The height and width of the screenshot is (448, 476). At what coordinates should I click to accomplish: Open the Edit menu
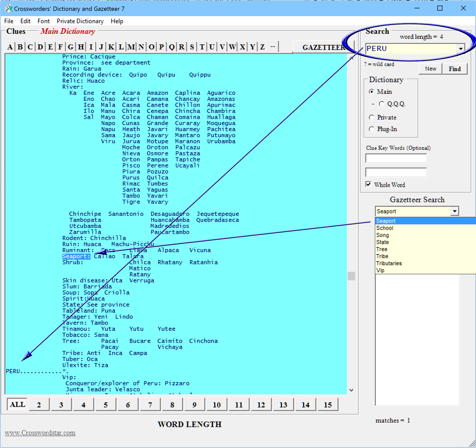click(x=25, y=21)
